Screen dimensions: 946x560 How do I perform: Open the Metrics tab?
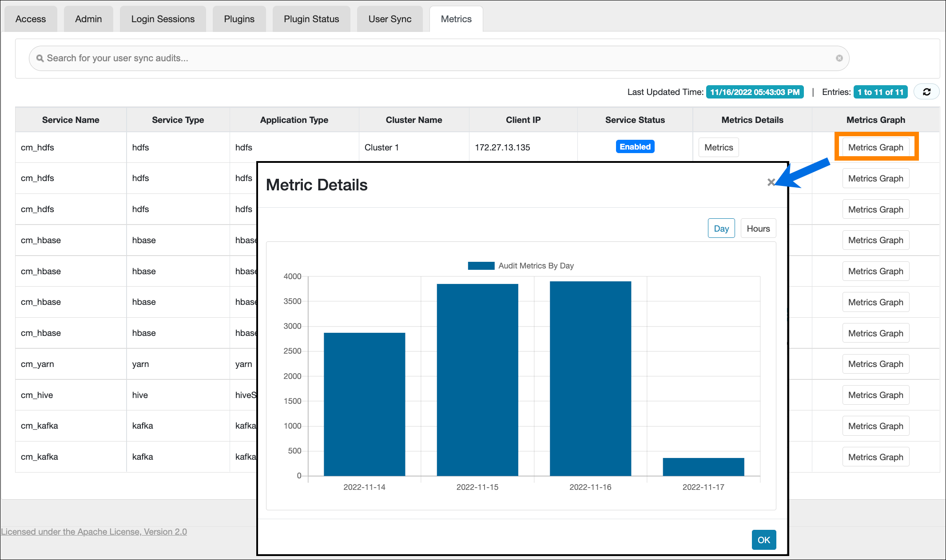coord(456,19)
